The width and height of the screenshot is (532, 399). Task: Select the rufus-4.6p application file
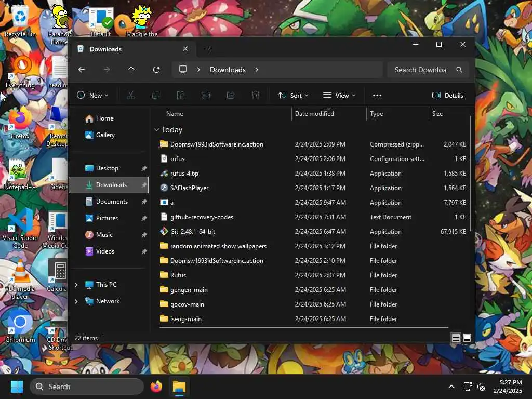(x=313, y=174)
